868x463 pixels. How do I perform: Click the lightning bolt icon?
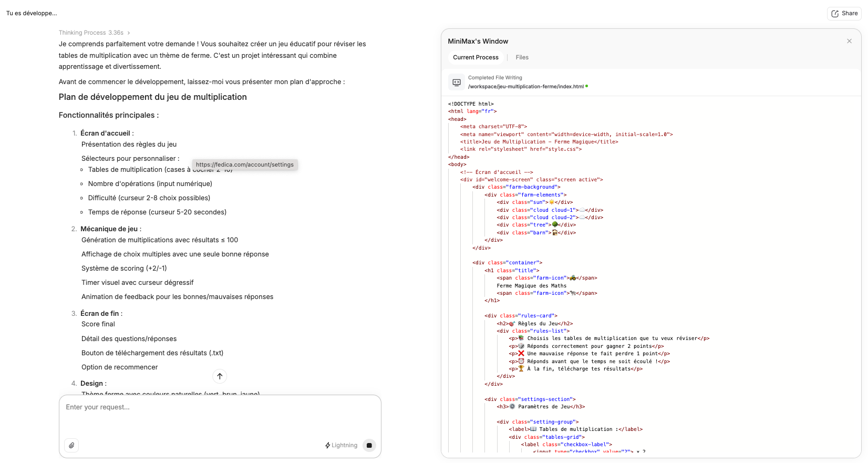click(327, 445)
